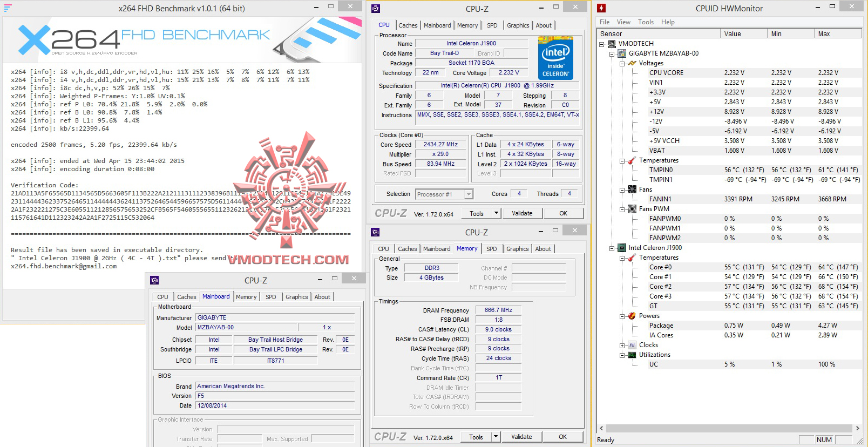Click the Sensor column header in HWMonitor
Viewport: 868px width, 447px height.
point(659,33)
